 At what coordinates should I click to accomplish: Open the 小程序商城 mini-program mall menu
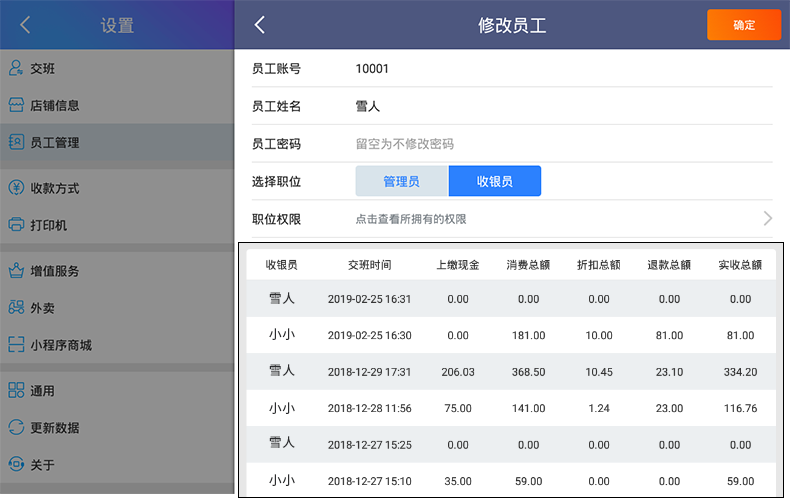60,345
